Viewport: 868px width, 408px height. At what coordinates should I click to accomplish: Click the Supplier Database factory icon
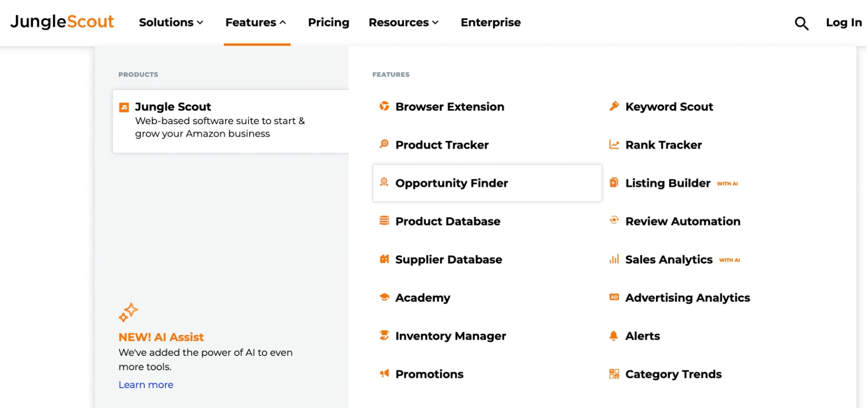click(x=384, y=259)
